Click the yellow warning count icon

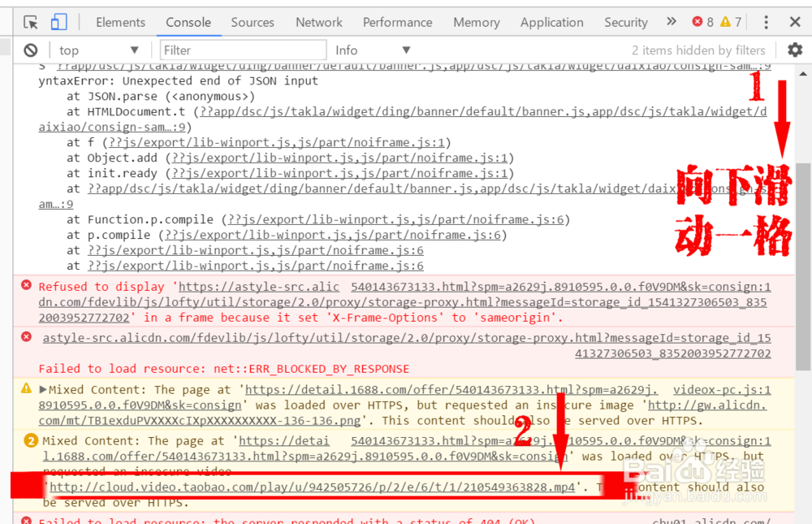click(725, 22)
